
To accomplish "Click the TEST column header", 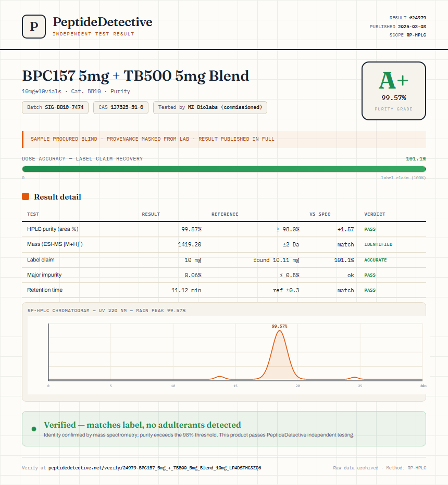I will click(x=33, y=214).
